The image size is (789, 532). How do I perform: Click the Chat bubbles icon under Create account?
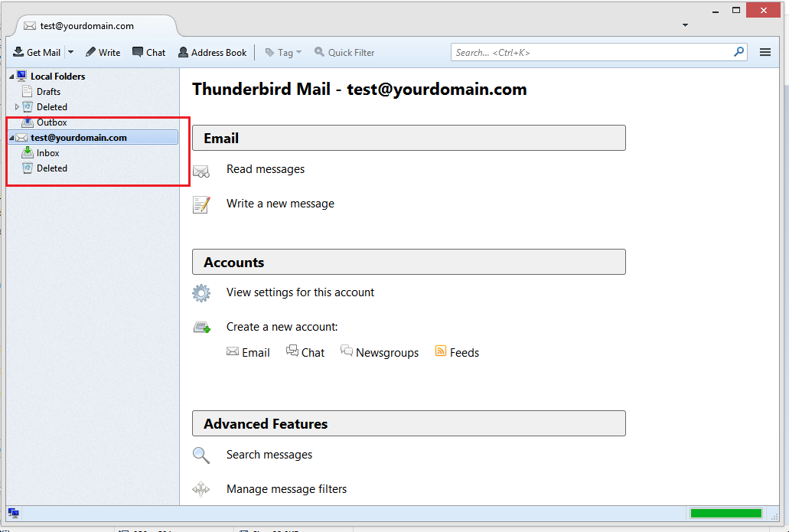(292, 351)
